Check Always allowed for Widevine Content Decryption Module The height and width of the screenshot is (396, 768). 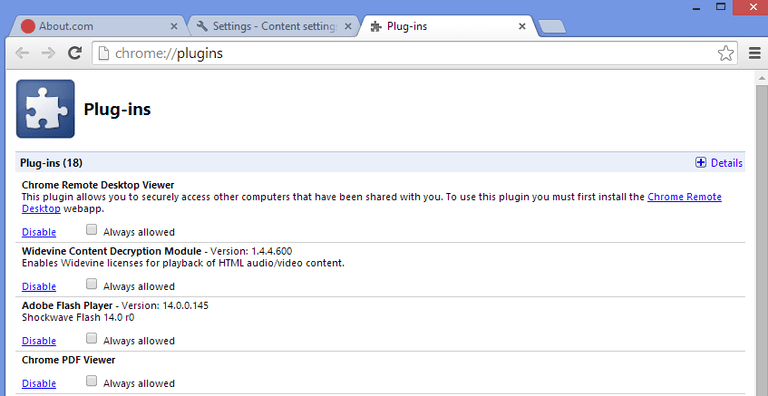(x=91, y=284)
